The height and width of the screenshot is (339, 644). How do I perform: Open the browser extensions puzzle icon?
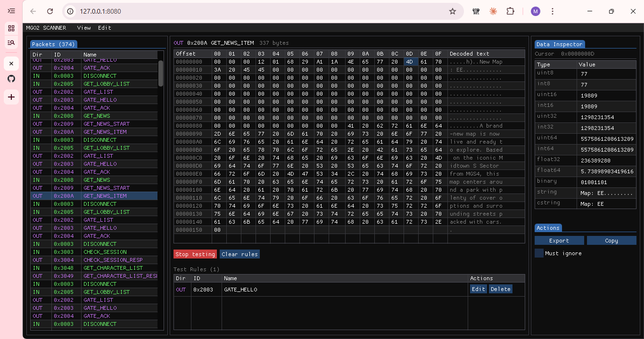[510, 11]
